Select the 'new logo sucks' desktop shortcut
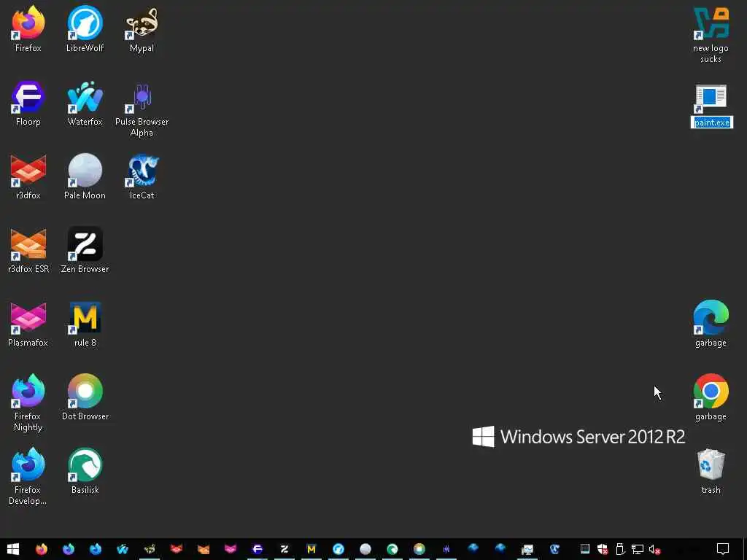747x560 pixels. pos(711,34)
